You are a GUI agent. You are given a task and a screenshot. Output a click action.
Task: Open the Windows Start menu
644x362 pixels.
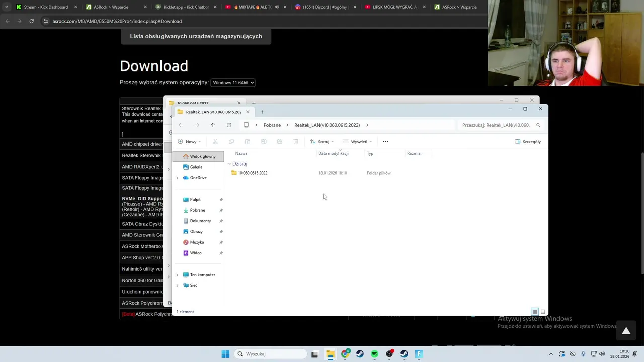[225, 354]
